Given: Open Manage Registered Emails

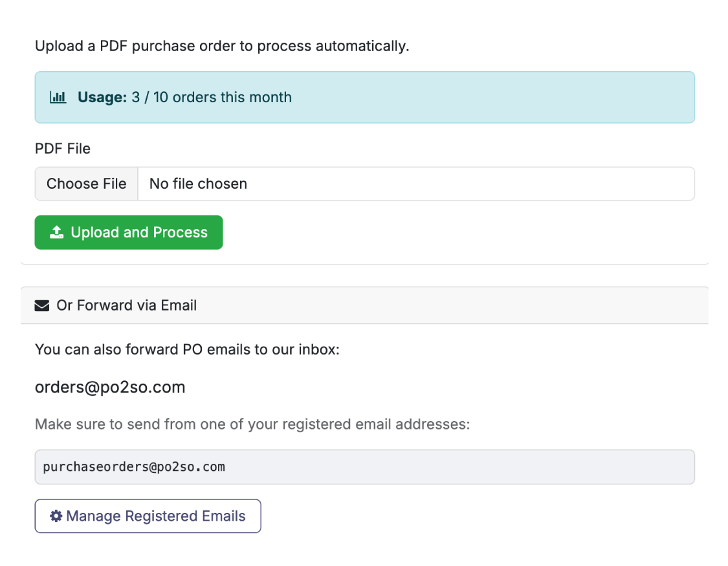Looking at the screenshot, I should [x=148, y=516].
